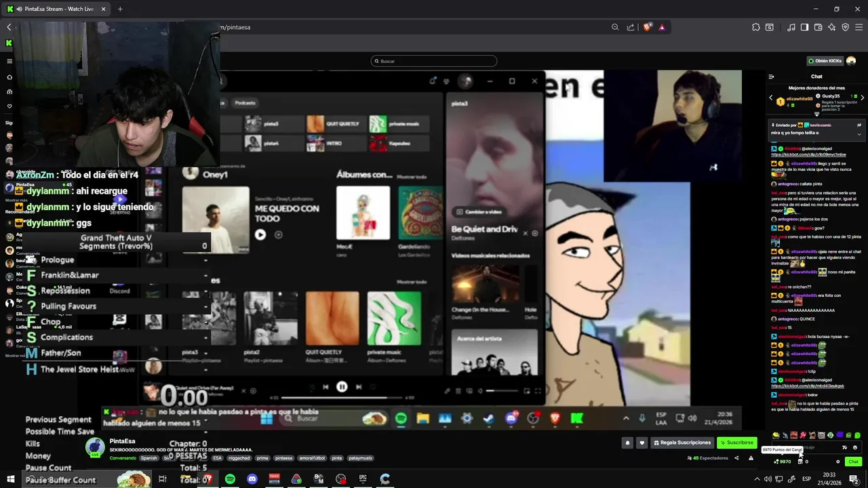Expand the top donors leaderboard chevron
Image resolution: width=868 pixels, height=488 pixels.
pos(816,114)
